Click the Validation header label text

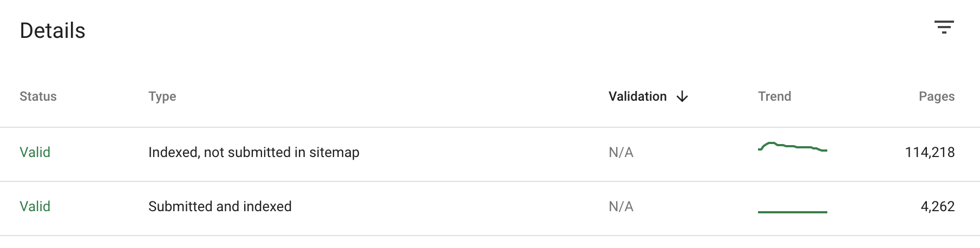pyautogui.click(x=637, y=97)
